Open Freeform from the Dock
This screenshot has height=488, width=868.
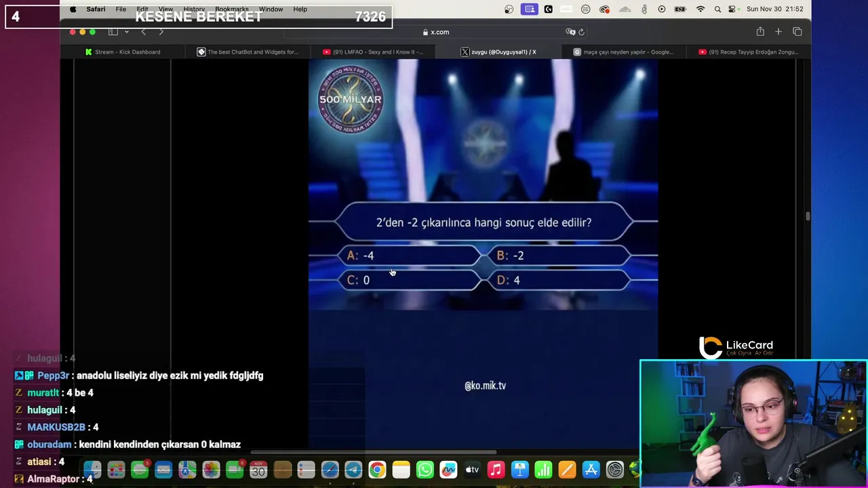(448, 470)
